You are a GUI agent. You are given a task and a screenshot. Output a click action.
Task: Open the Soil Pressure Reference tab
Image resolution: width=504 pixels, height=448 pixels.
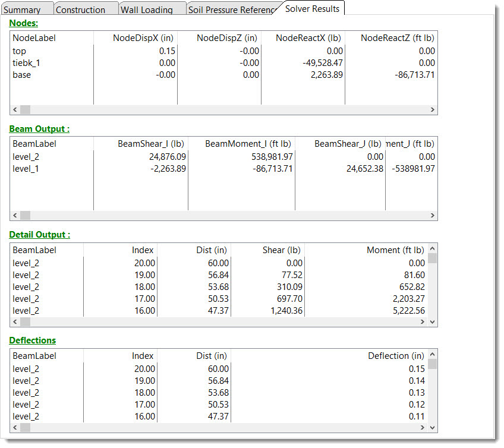coord(229,10)
